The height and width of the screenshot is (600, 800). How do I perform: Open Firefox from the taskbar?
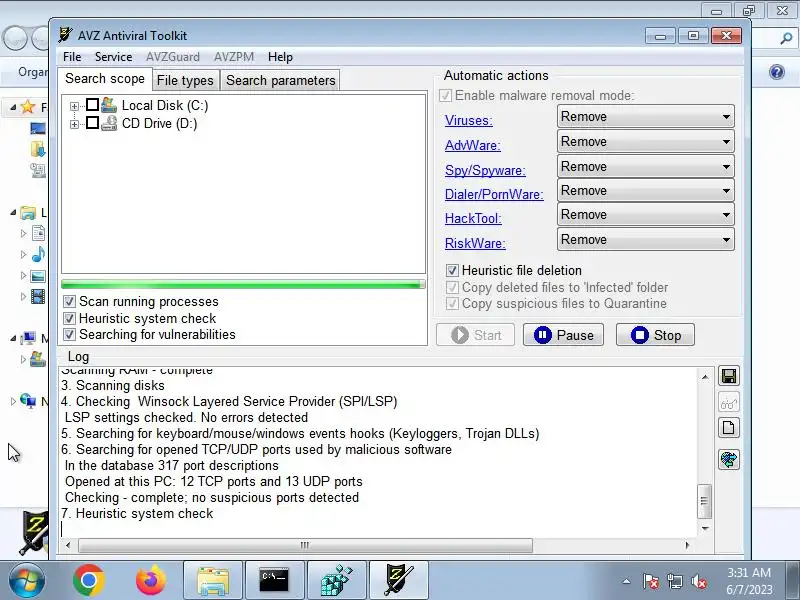coord(151,580)
